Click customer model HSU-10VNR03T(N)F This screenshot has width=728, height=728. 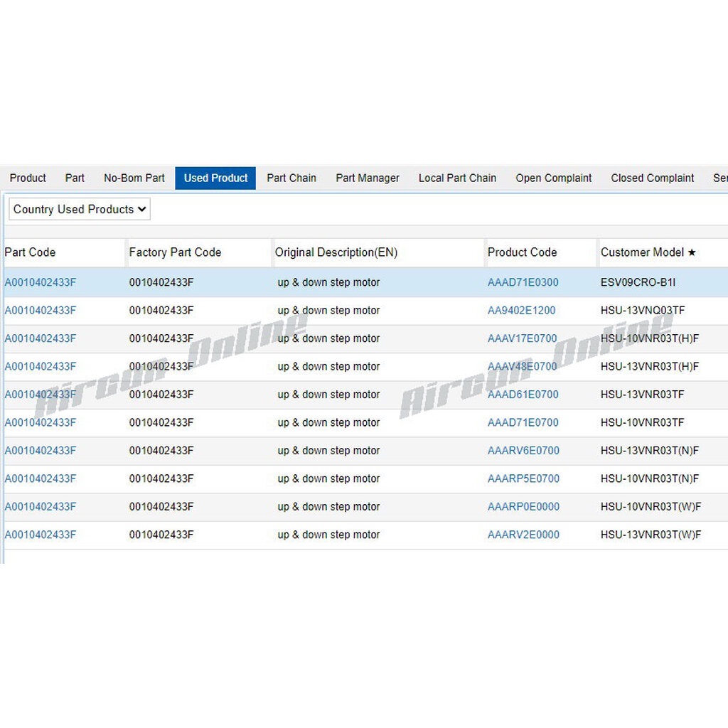click(650, 478)
